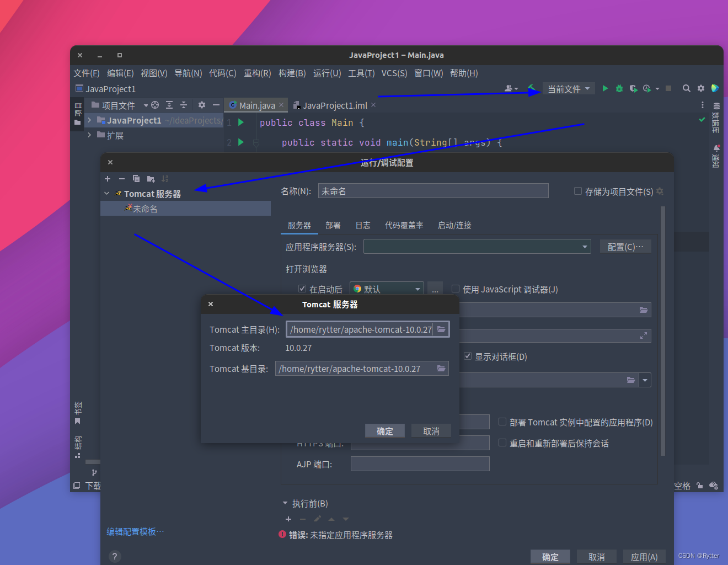This screenshot has width=728, height=565.
Task: Copy configuration icon in dialog toolbar
Action: click(x=136, y=179)
